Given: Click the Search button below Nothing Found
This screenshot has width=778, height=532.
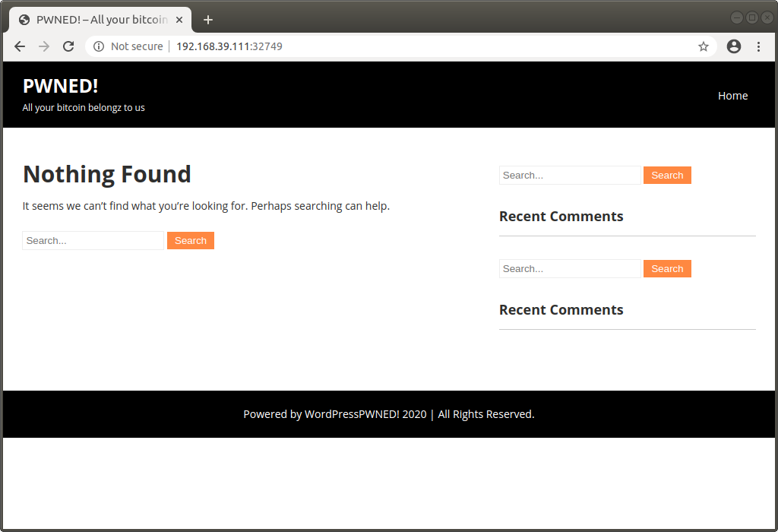Looking at the screenshot, I should click(190, 240).
